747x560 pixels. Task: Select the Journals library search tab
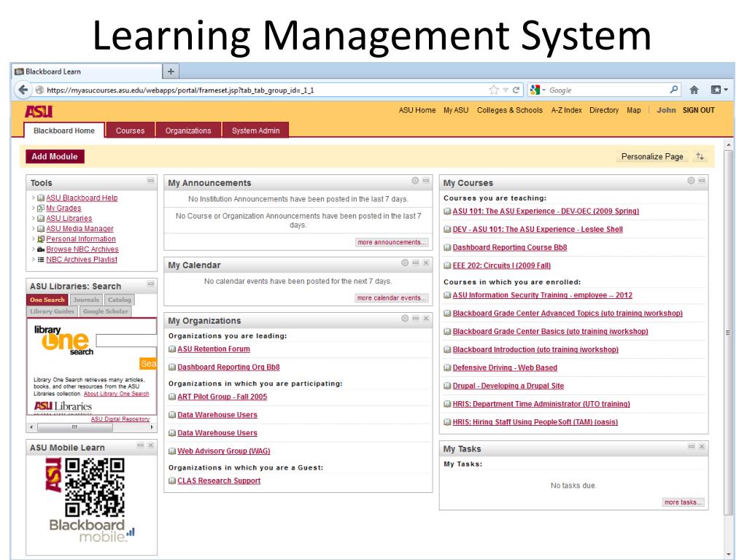pos(86,300)
